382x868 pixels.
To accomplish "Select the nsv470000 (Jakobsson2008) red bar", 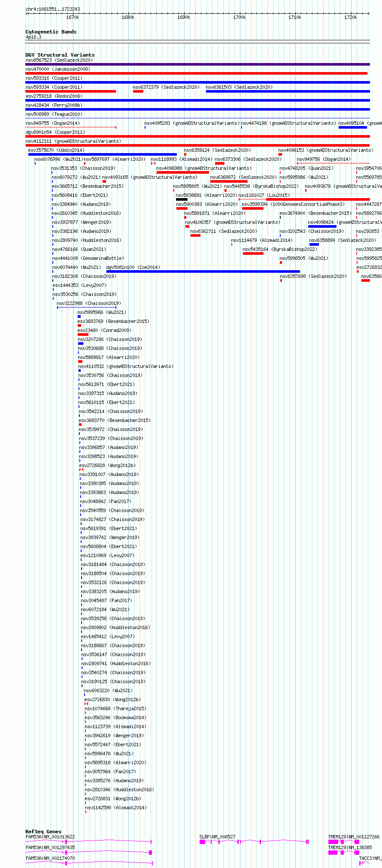I will coord(197,73).
